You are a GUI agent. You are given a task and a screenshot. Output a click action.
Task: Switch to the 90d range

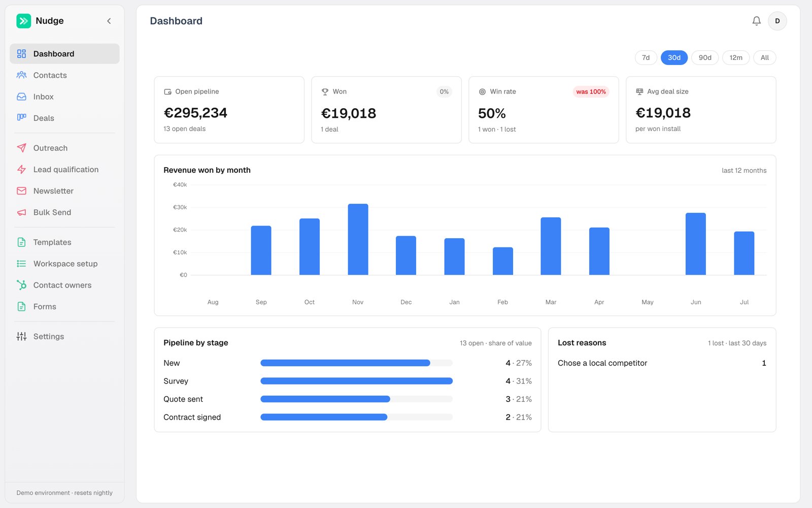click(705, 57)
